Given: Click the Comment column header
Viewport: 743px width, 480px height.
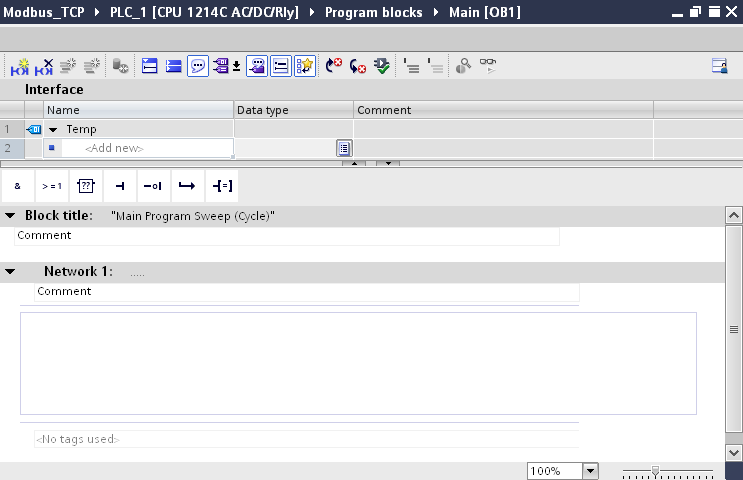Looking at the screenshot, I should [503, 110].
